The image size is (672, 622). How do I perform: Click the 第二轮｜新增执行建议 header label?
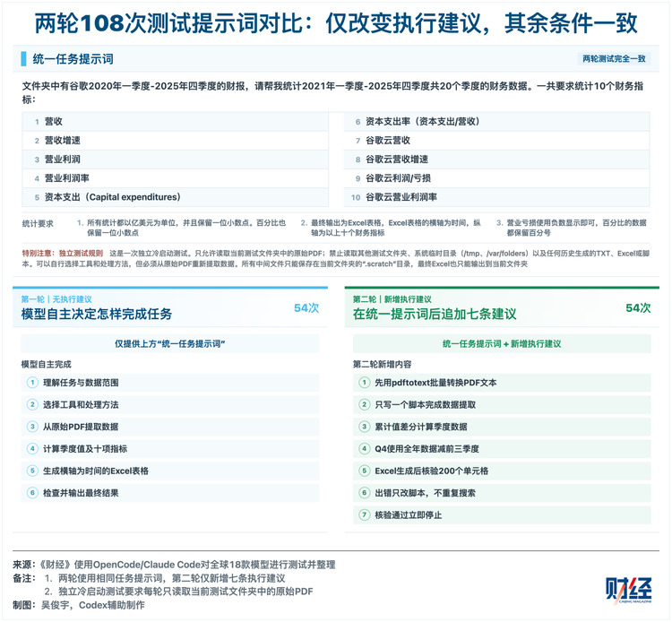tap(392, 299)
